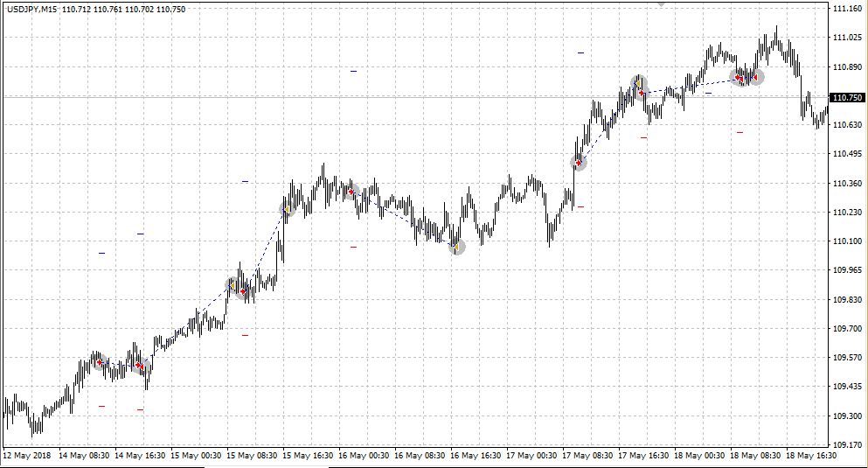The width and height of the screenshot is (868, 468).
Task: Click the 109.700 price axis label
Action: click(847, 328)
